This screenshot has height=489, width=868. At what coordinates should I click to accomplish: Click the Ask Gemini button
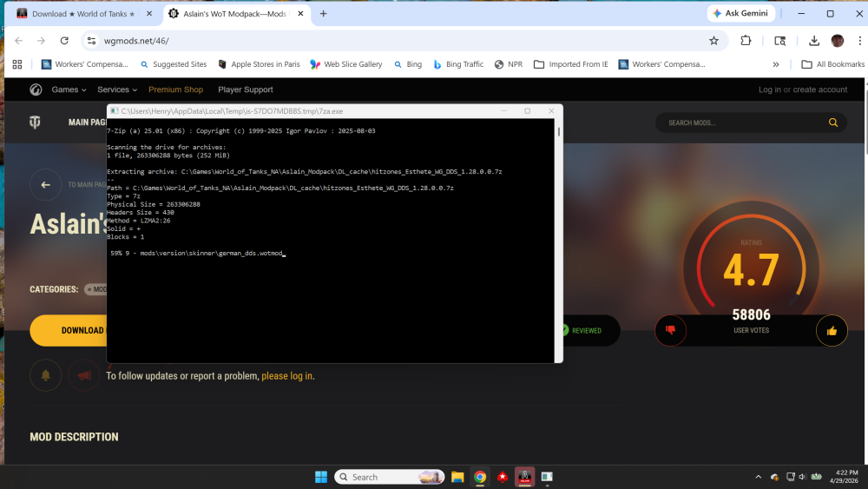(x=740, y=13)
